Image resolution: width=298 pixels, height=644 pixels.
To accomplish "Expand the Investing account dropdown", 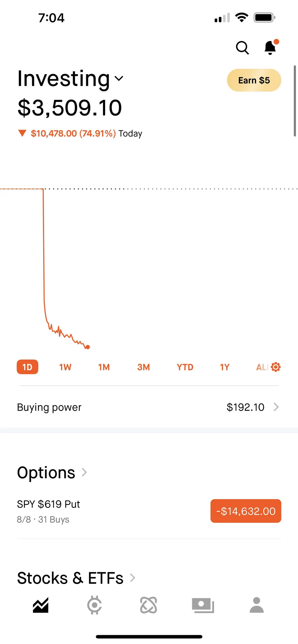I will tap(119, 78).
